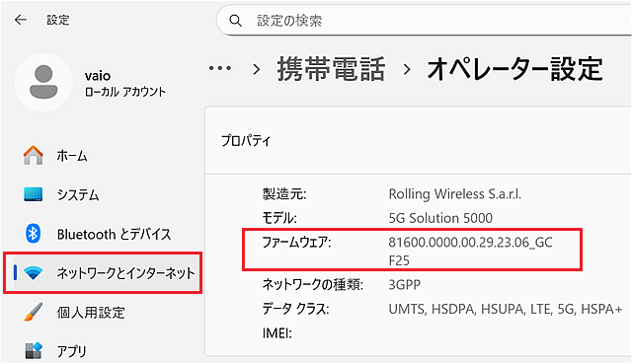Open ホーム in the sidebar

pos(72,156)
